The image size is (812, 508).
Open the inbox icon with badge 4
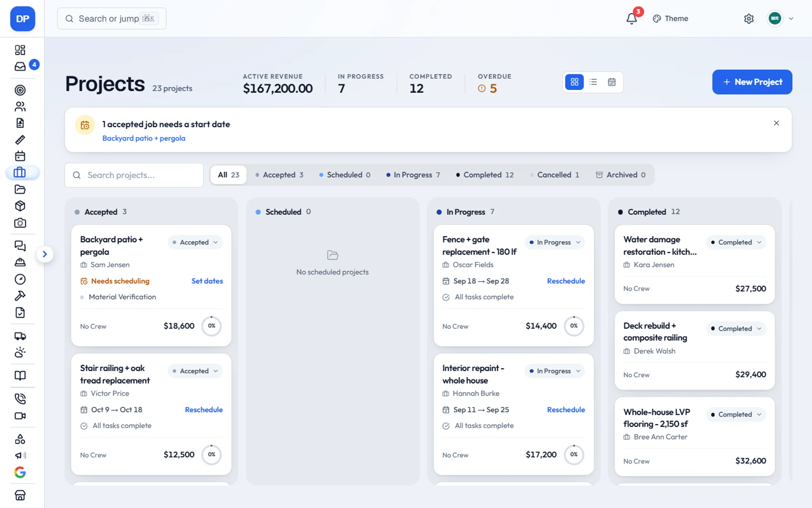click(20, 66)
